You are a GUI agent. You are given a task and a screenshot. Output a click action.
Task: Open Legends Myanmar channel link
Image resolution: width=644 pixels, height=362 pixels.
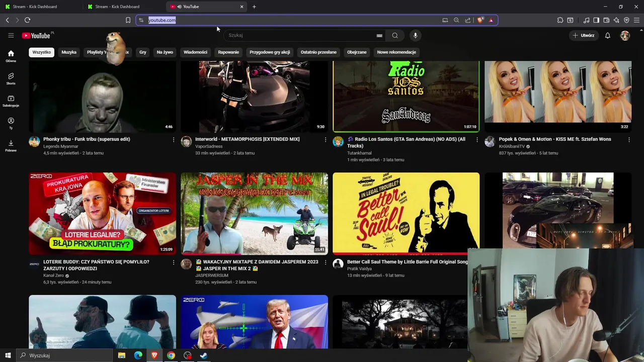coord(61,146)
